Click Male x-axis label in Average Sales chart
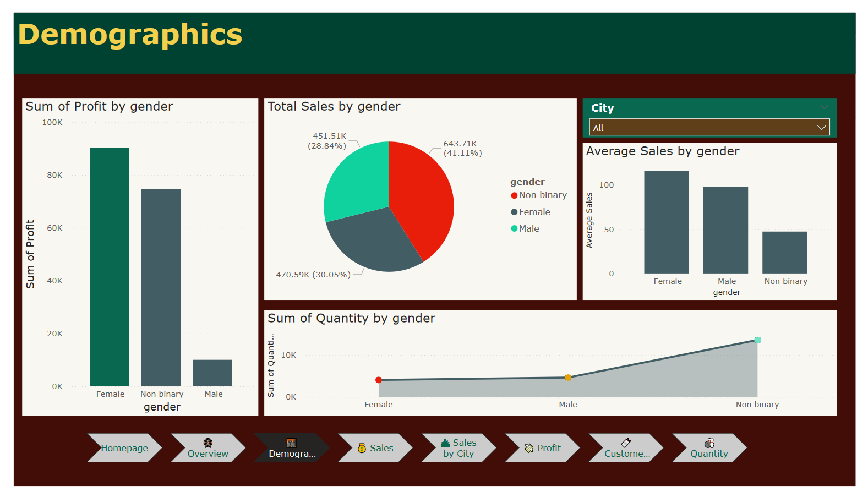Screen dimensions: 868x497 [x=727, y=281]
